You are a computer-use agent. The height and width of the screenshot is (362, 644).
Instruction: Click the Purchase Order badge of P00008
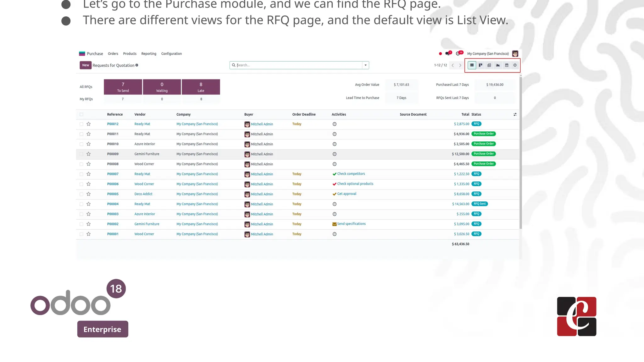point(484,164)
